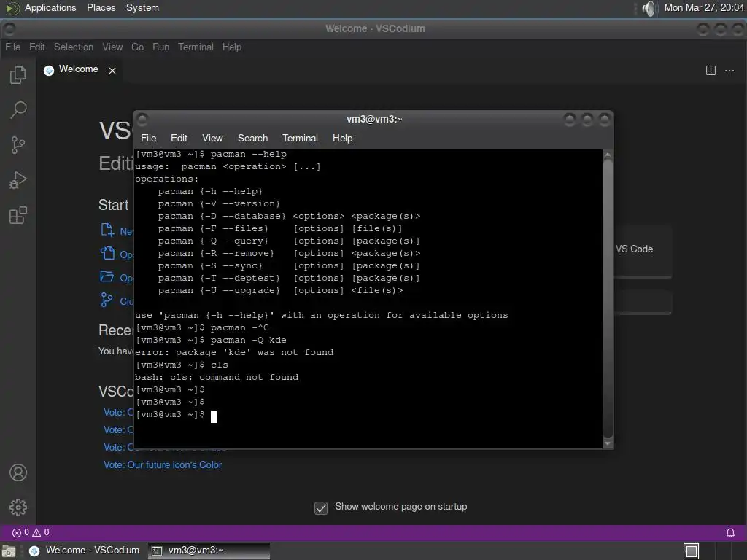Open the Source Control view
The width and height of the screenshot is (747, 560).
(x=18, y=145)
